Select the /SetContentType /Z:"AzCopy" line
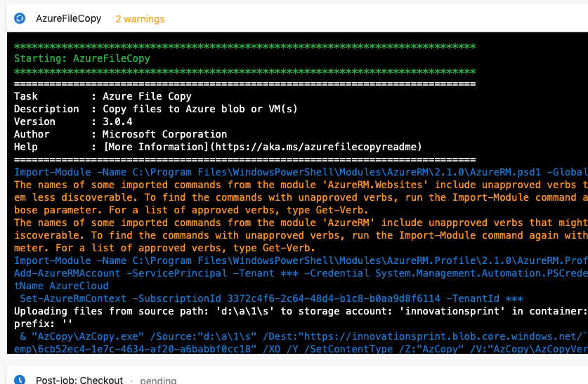Screen dimensions: 588x384 click(x=301, y=349)
